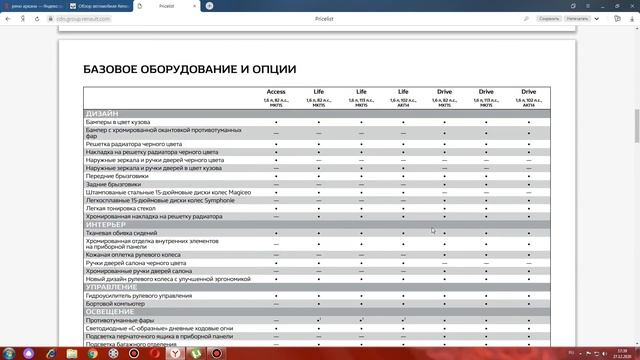Image resolution: width=640 pixels, height=360 pixels.
Task: Click the vertical scrollbar thumb
Action: (x=637, y=126)
